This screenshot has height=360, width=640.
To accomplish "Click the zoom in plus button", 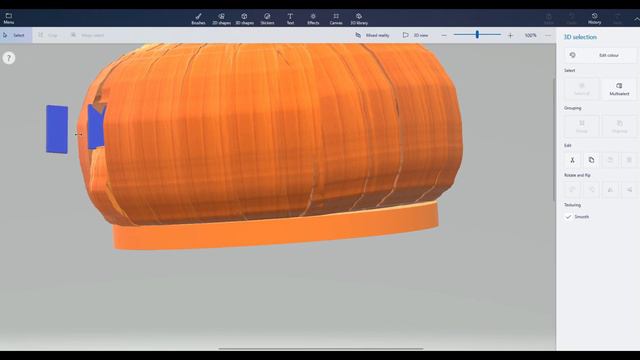I will coord(510,36).
